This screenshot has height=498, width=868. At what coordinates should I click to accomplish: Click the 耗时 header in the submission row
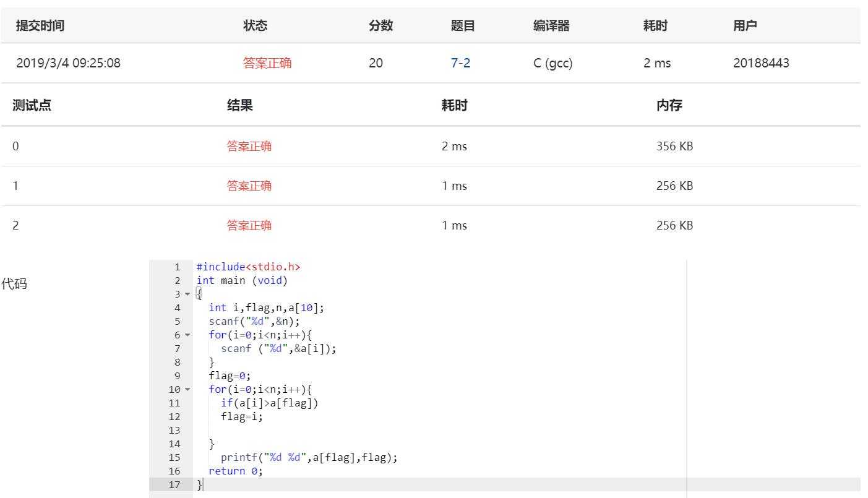pyautogui.click(x=655, y=25)
